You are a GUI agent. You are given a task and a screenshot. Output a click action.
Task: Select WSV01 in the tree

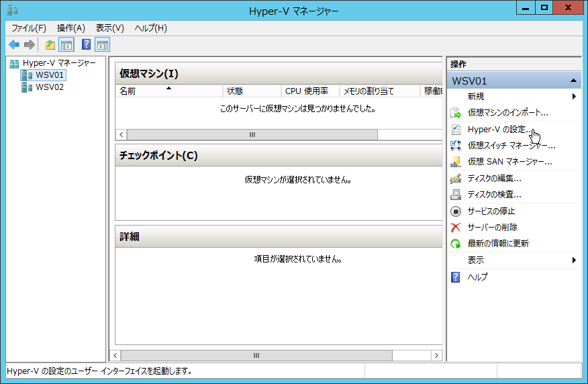click(x=50, y=75)
